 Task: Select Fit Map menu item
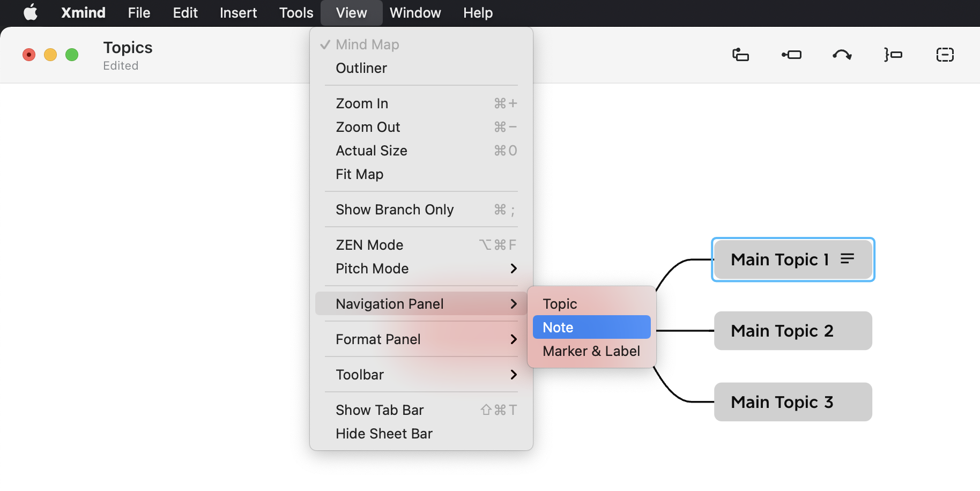click(421, 174)
